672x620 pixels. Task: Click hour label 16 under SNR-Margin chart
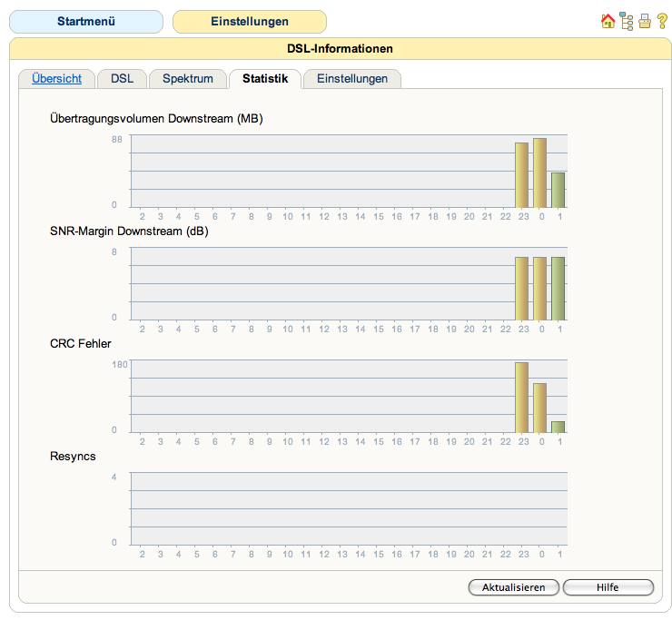[397, 330]
